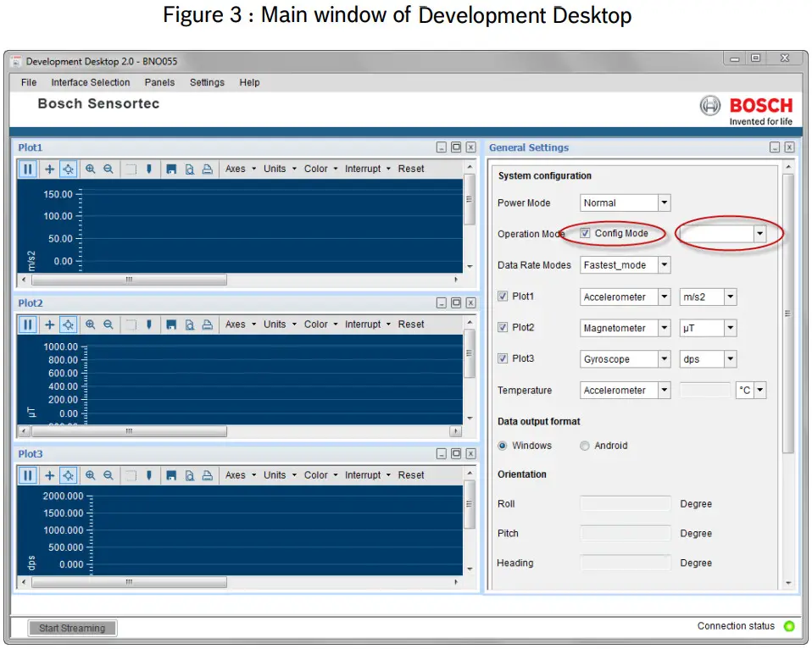Reset the Plot1 graph
This screenshot has width=812, height=649.
(x=410, y=169)
